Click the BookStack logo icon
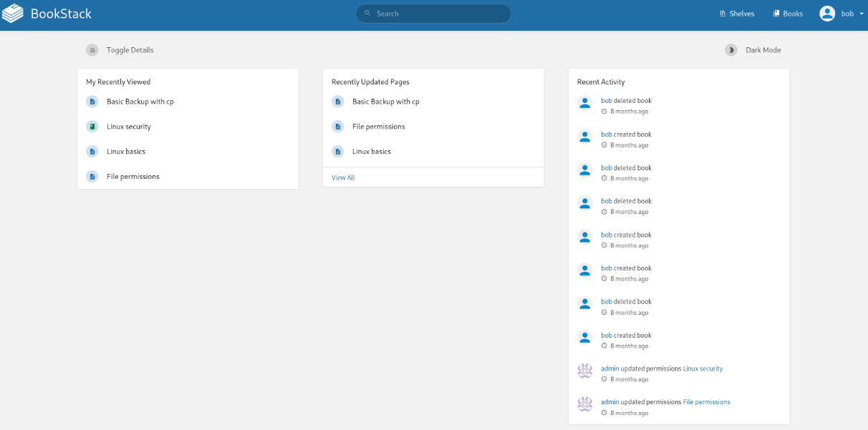The height and width of the screenshot is (430, 868). pyautogui.click(x=14, y=14)
